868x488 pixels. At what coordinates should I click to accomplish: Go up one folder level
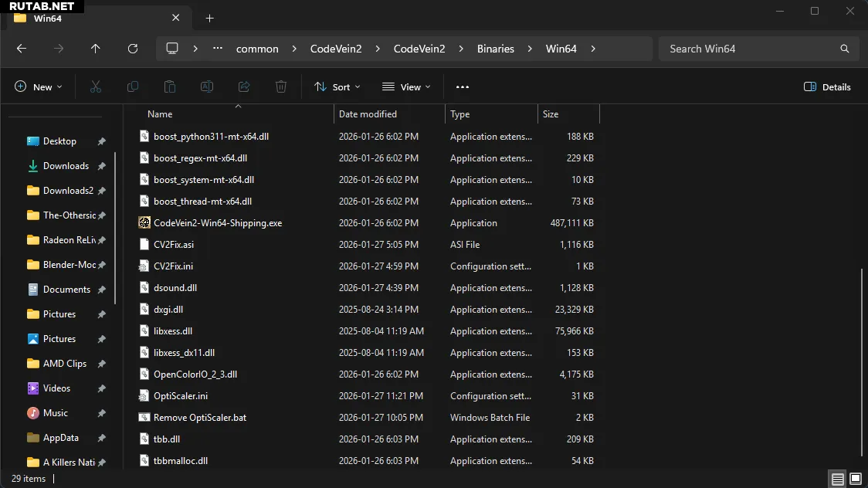tap(96, 49)
